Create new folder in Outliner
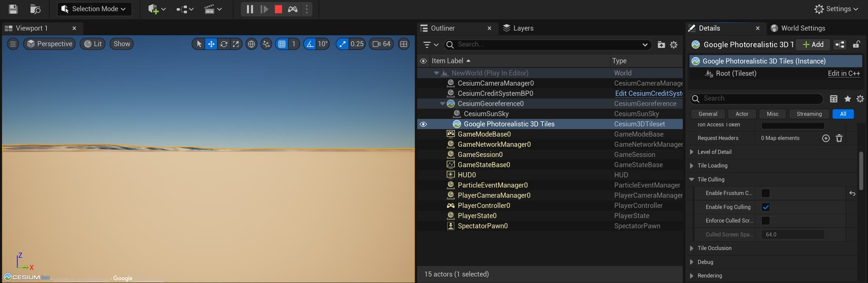The image size is (868, 283). click(x=661, y=44)
